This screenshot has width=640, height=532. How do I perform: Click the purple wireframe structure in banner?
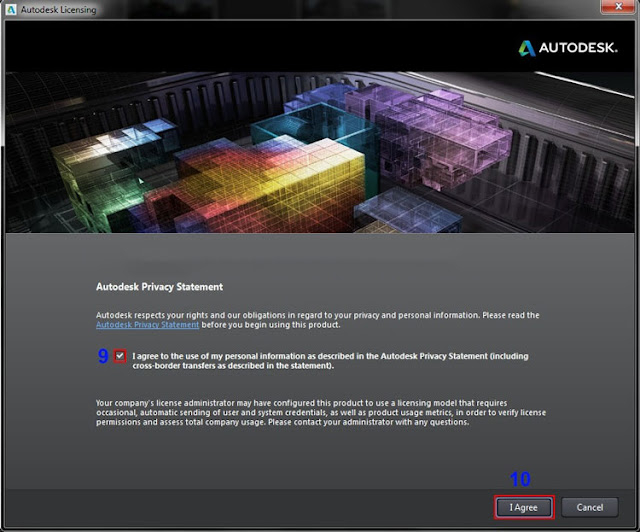pyautogui.click(x=429, y=137)
